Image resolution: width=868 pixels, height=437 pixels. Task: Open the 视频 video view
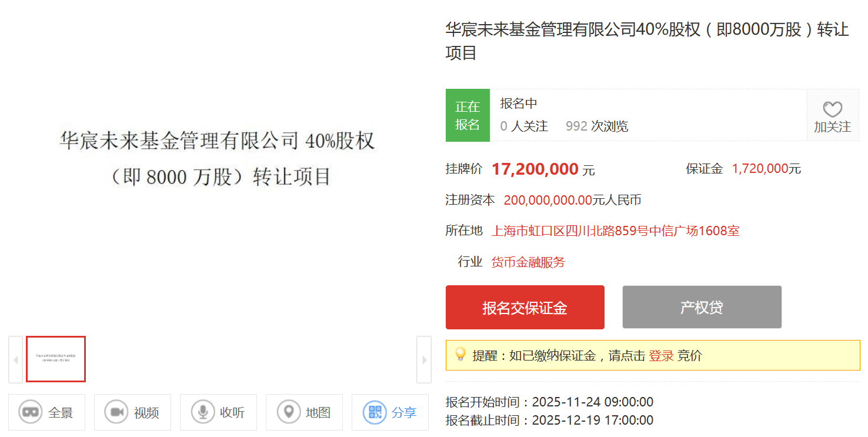tap(132, 412)
